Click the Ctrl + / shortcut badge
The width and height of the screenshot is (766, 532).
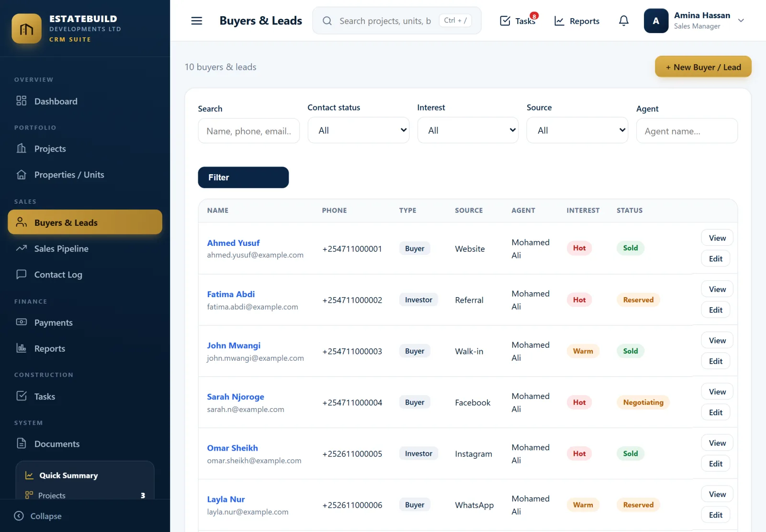(x=455, y=20)
